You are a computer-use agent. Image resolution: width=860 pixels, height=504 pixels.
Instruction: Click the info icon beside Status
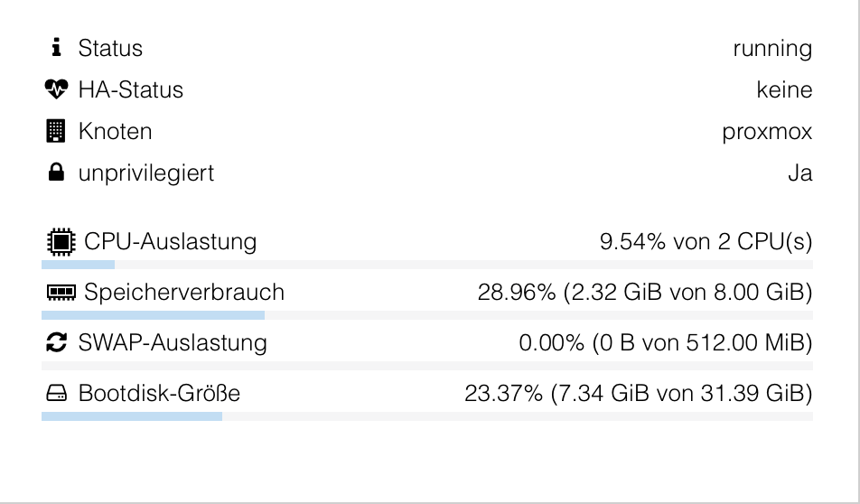(56, 48)
